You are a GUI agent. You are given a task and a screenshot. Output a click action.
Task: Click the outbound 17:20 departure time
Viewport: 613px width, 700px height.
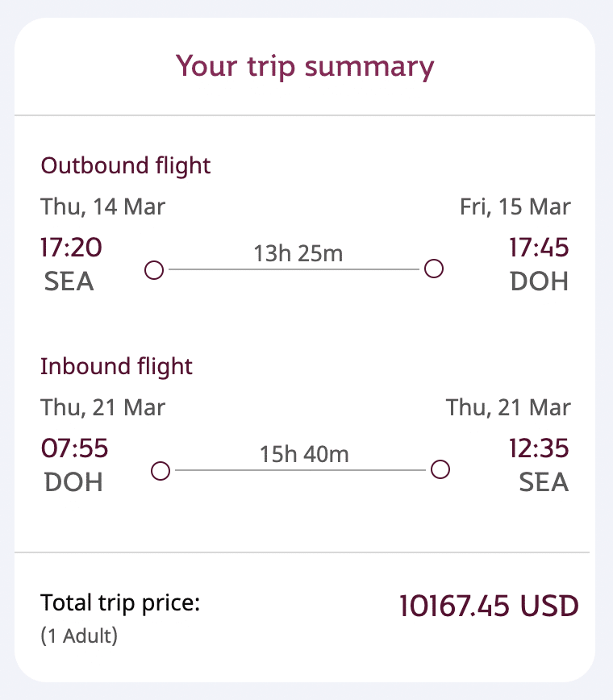click(72, 248)
